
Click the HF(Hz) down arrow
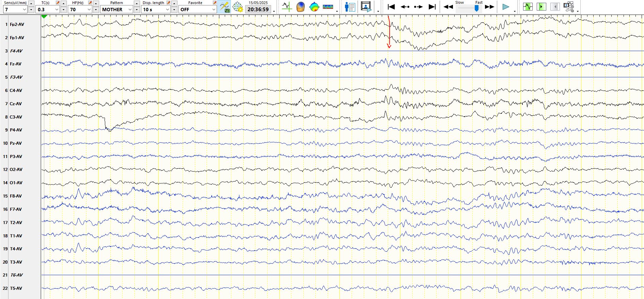click(96, 10)
